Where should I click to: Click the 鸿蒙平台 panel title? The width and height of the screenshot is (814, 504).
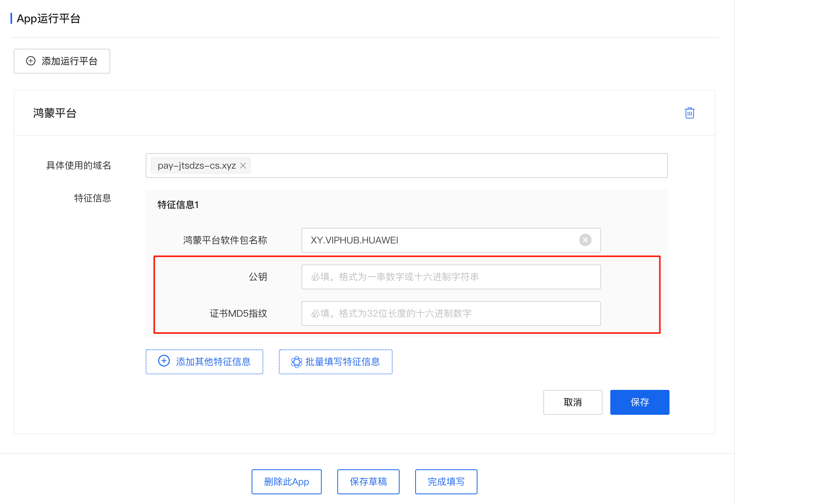55,113
